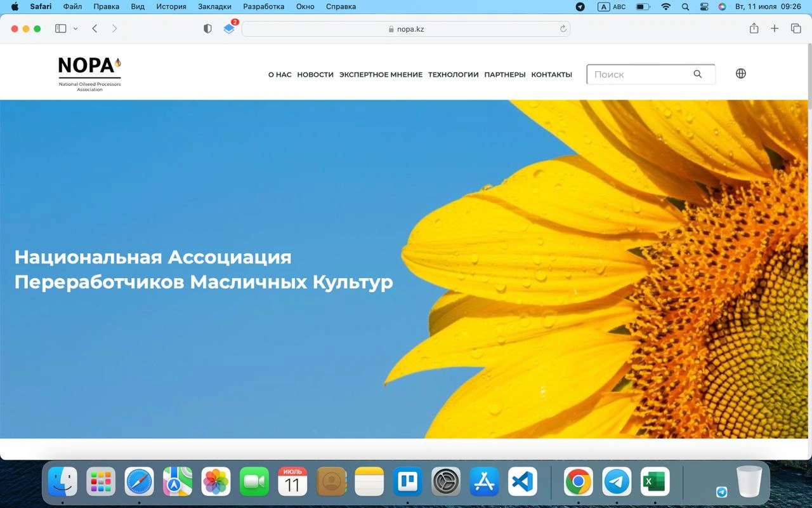Open Telegram from the Dock
This screenshot has height=508, width=812.
click(617, 481)
